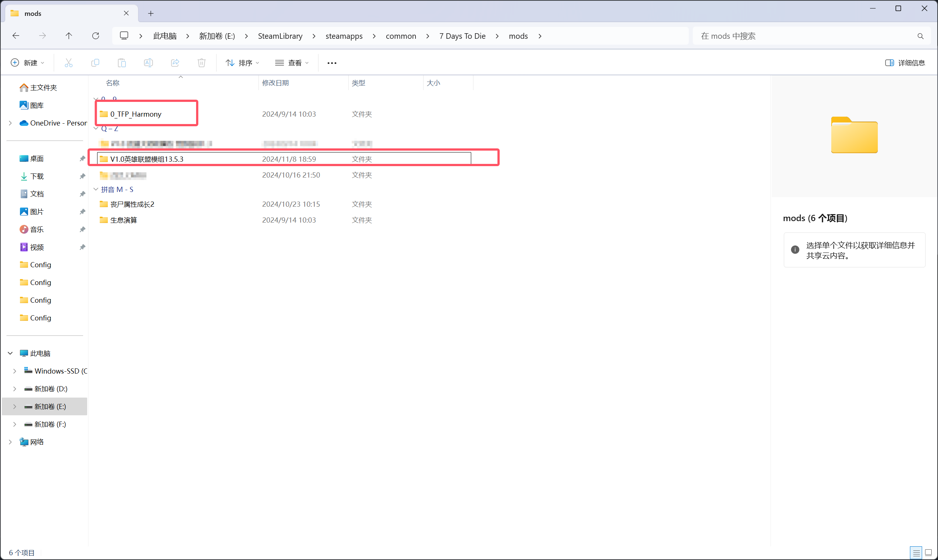Open 图片 in quick access
The height and width of the screenshot is (560, 938).
pyautogui.click(x=31, y=212)
